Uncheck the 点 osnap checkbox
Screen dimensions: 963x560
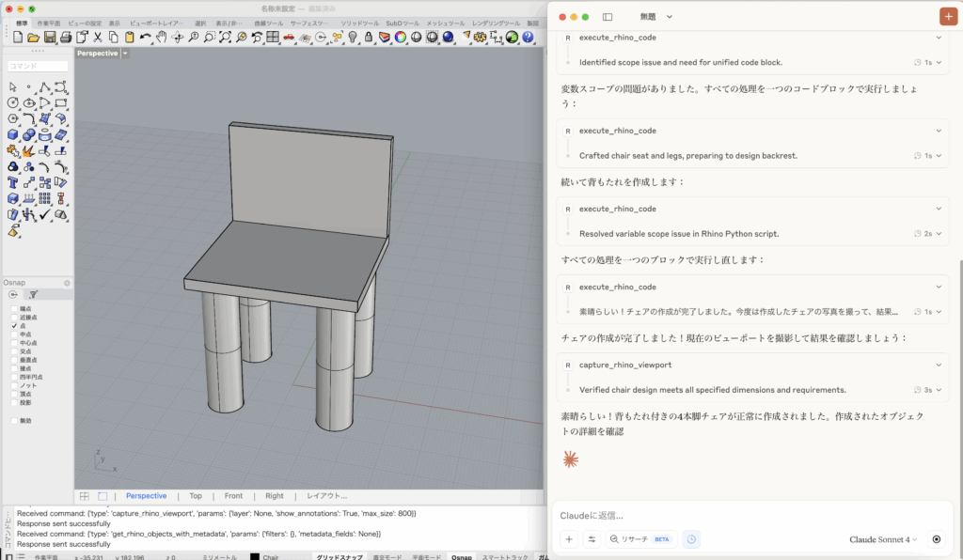[14, 326]
